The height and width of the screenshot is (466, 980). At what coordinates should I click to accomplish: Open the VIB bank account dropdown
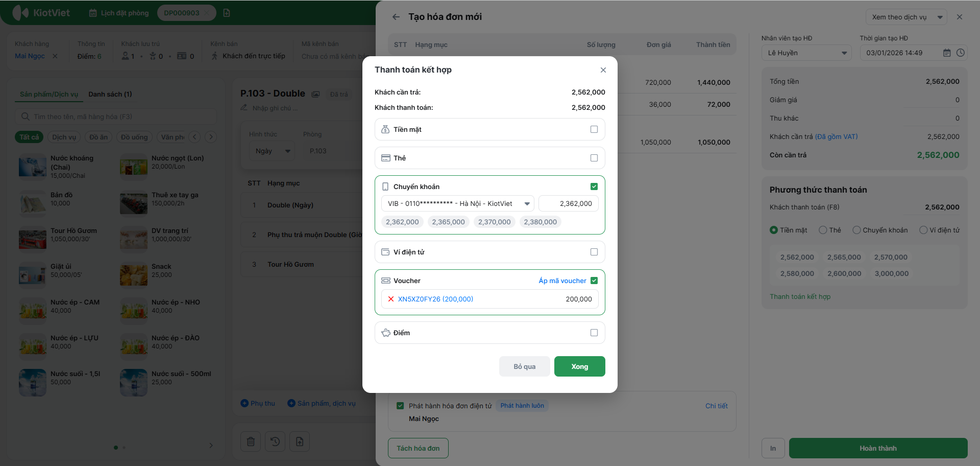click(458, 203)
